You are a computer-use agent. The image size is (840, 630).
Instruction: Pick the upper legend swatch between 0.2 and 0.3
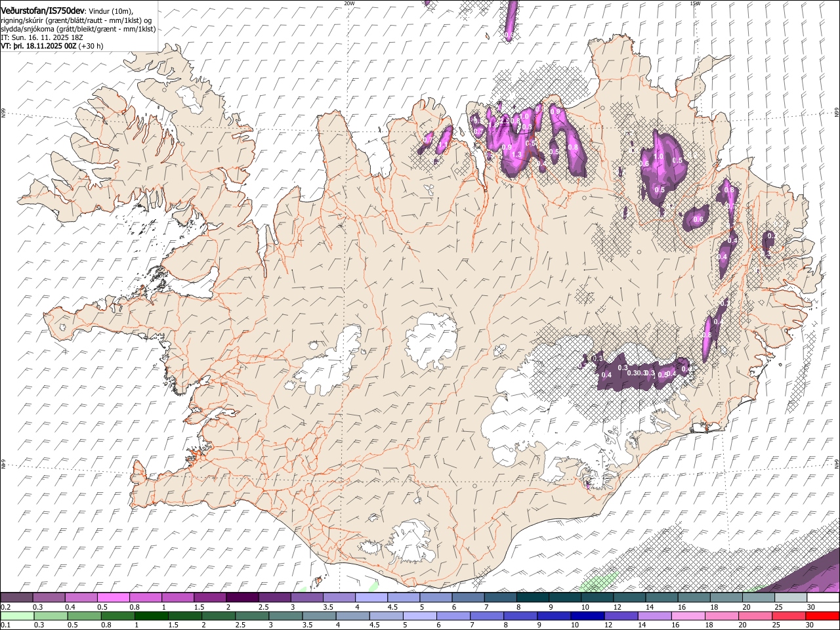click(x=16, y=598)
